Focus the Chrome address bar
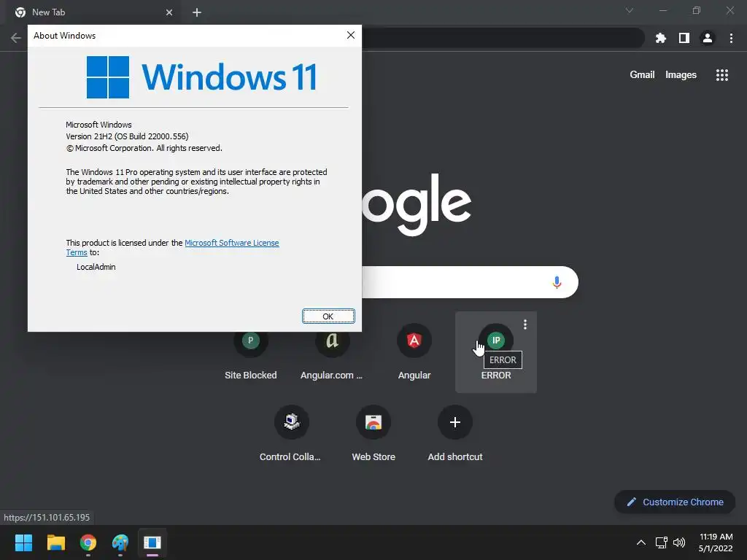The image size is (747, 560). tap(503, 38)
